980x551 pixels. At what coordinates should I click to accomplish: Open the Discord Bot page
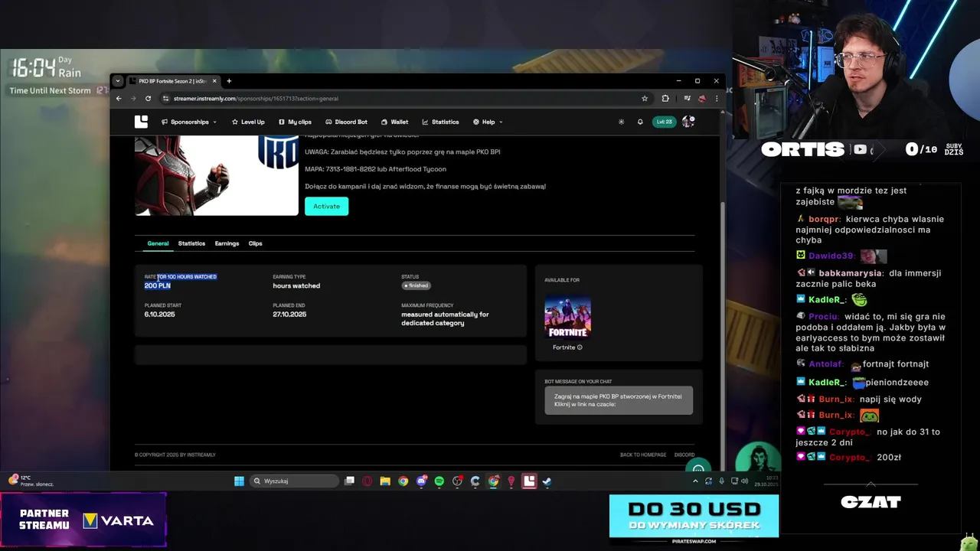(346, 122)
